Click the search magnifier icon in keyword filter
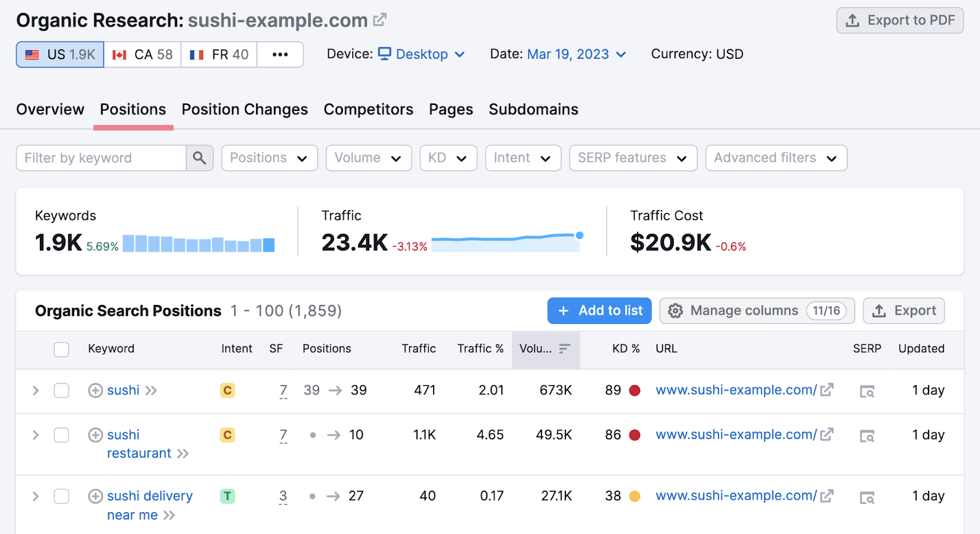The width and height of the screenshot is (980, 534). click(200, 158)
